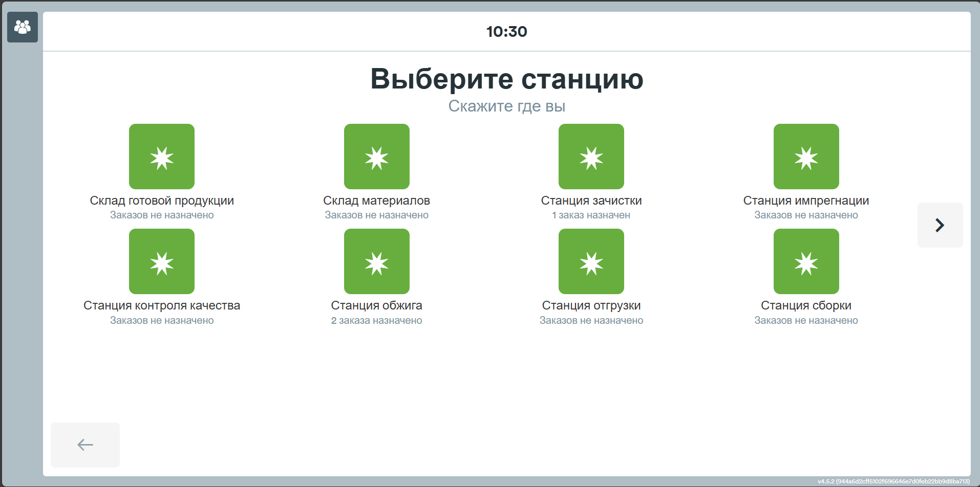Click the Склад готовой продукции label
The height and width of the screenshot is (487, 980).
[x=162, y=201]
